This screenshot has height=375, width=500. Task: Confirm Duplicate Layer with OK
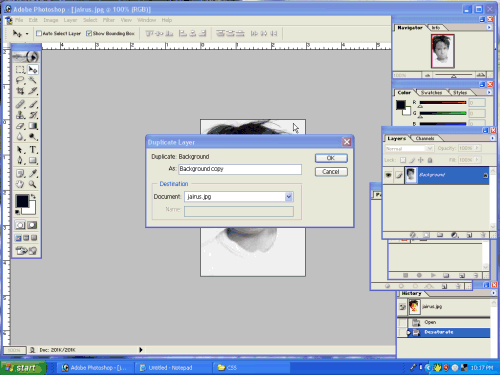[331, 158]
